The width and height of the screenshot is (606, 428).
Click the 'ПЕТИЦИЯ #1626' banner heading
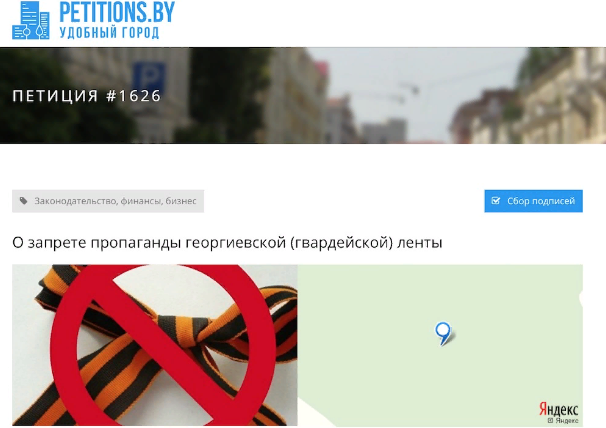[87, 96]
